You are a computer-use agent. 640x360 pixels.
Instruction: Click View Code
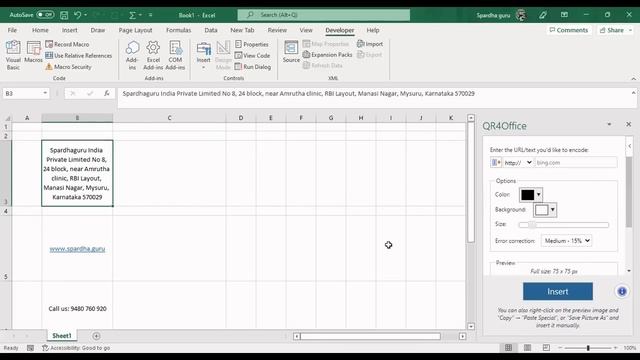click(252, 55)
